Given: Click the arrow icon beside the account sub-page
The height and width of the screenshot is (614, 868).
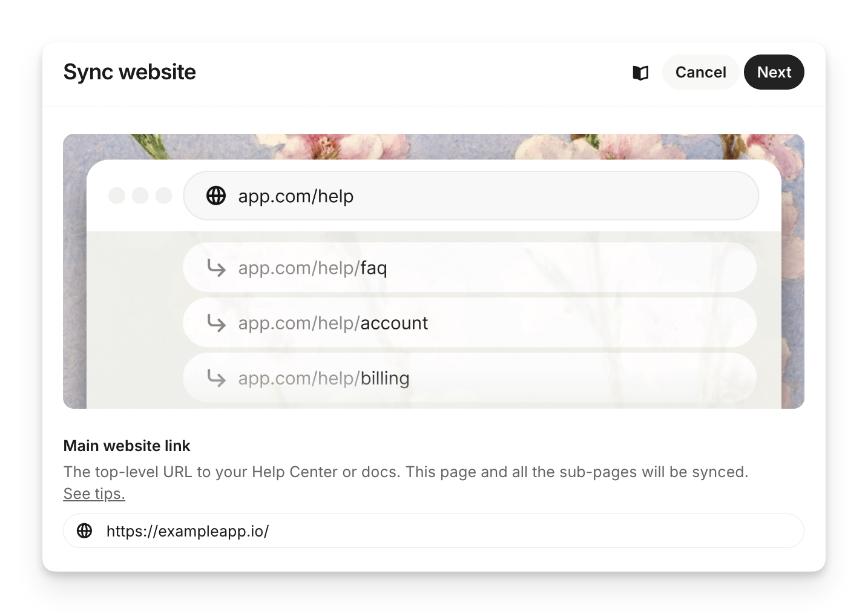Looking at the screenshot, I should click(216, 323).
